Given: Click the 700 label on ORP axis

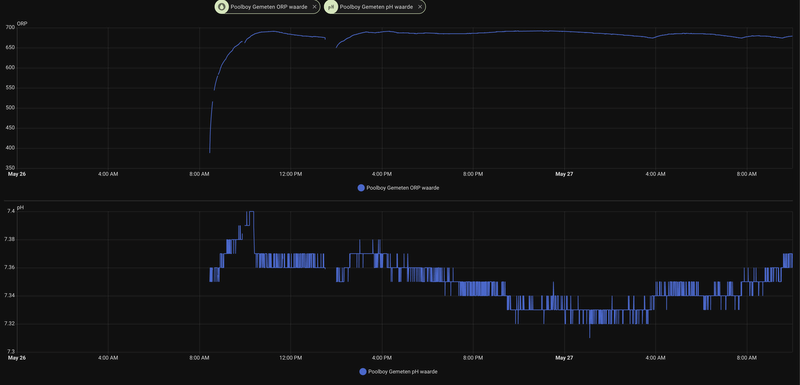Looking at the screenshot, I should (x=10, y=28).
